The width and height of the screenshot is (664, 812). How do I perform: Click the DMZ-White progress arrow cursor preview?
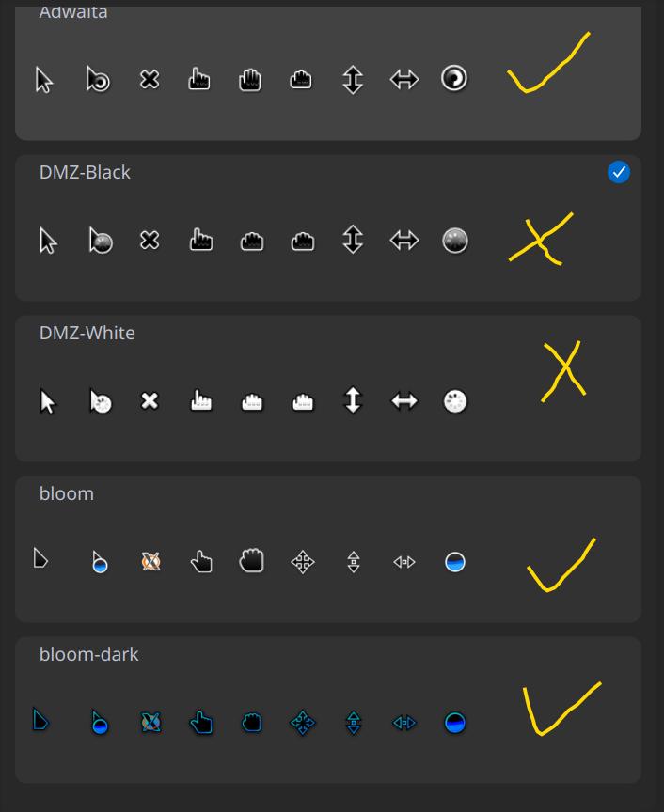(100, 402)
